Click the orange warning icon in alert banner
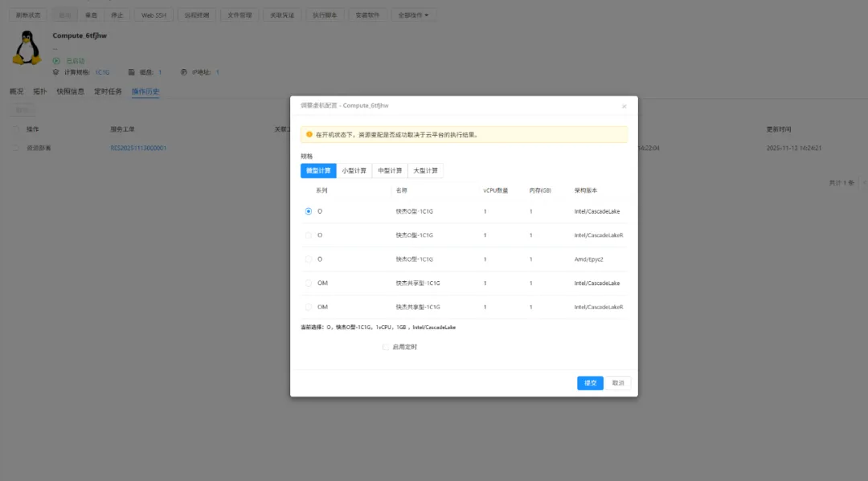The image size is (868, 481). (x=309, y=135)
